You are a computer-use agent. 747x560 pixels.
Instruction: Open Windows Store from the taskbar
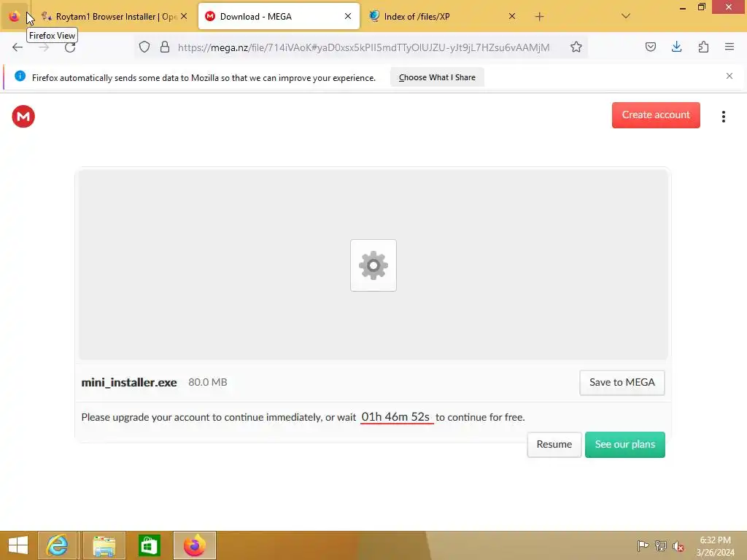(149, 545)
